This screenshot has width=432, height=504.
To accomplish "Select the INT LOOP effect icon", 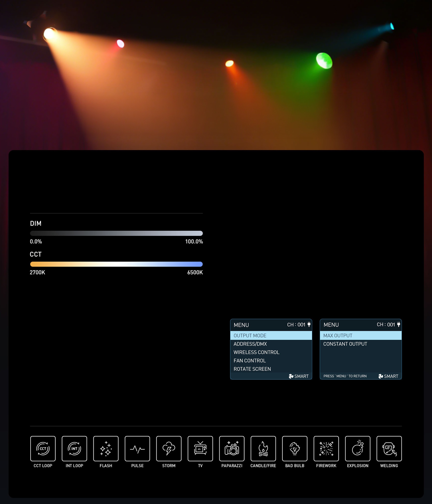I will [74, 449].
